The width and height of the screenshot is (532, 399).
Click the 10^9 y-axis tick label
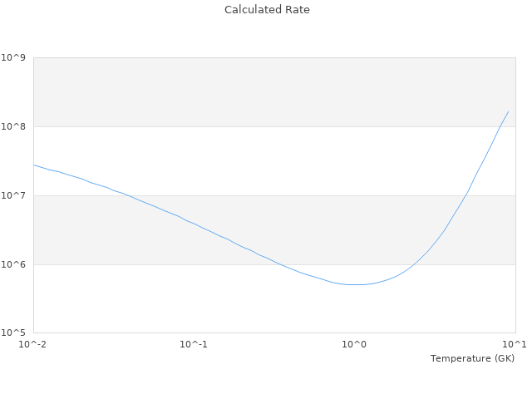pos(13,58)
